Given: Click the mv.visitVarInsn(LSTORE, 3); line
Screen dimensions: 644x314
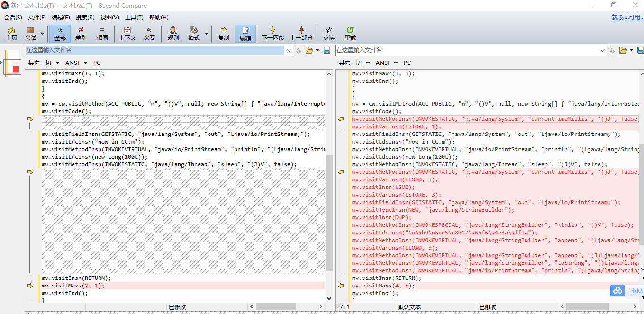Looking at the screenshot, I should coord(396,195).
